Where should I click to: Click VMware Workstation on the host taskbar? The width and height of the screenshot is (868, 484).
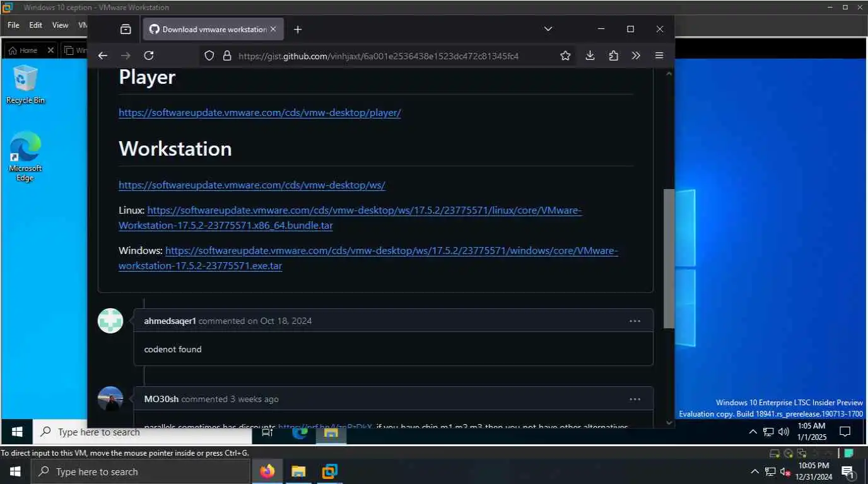click(329, 471)
